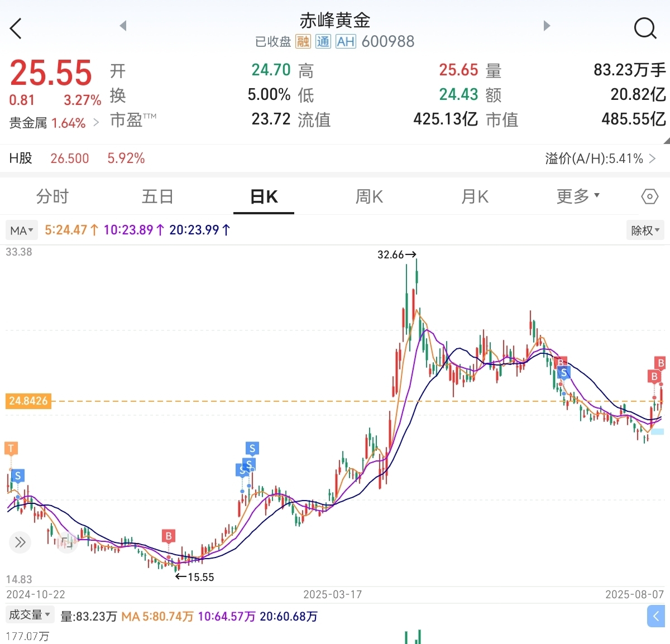Image resolution: width=670 pixels, height=644 pixels.
Task: Tap the stock code 600988
Action: (388, 41)
